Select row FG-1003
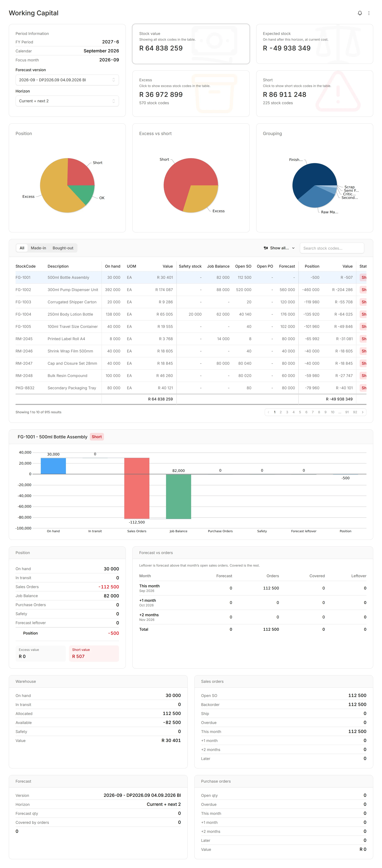Viewport: 382px width, 868px height. coord(191,302)
